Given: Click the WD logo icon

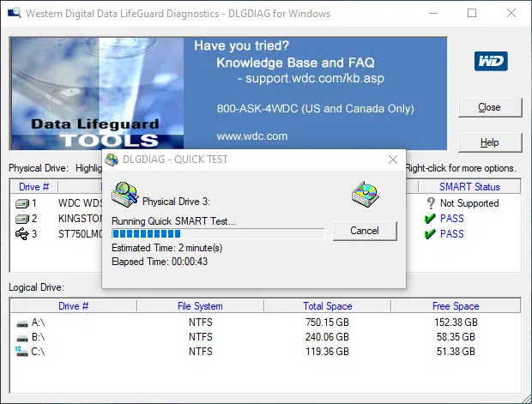Looking at the screenshot, I should click(x=491, y=61).
